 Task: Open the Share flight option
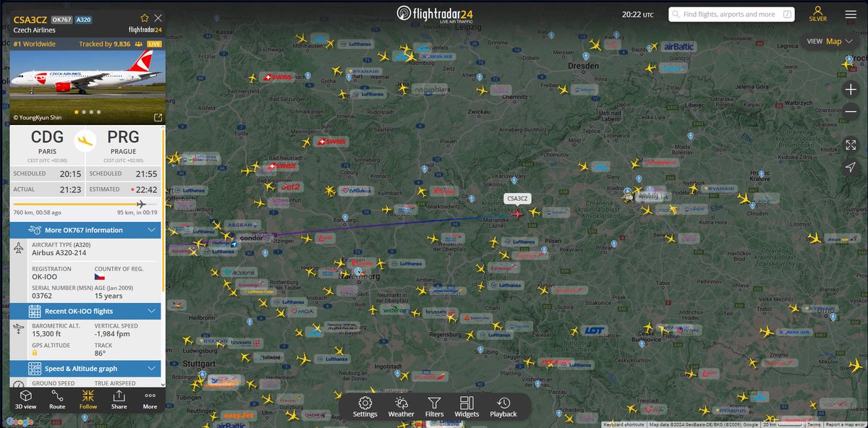tap(119, 400)
